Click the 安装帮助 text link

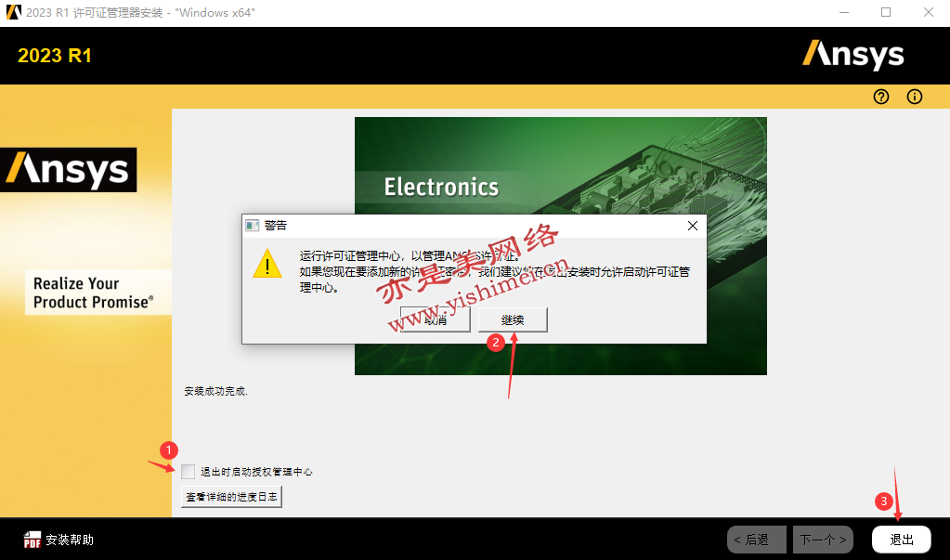[70, 540]
